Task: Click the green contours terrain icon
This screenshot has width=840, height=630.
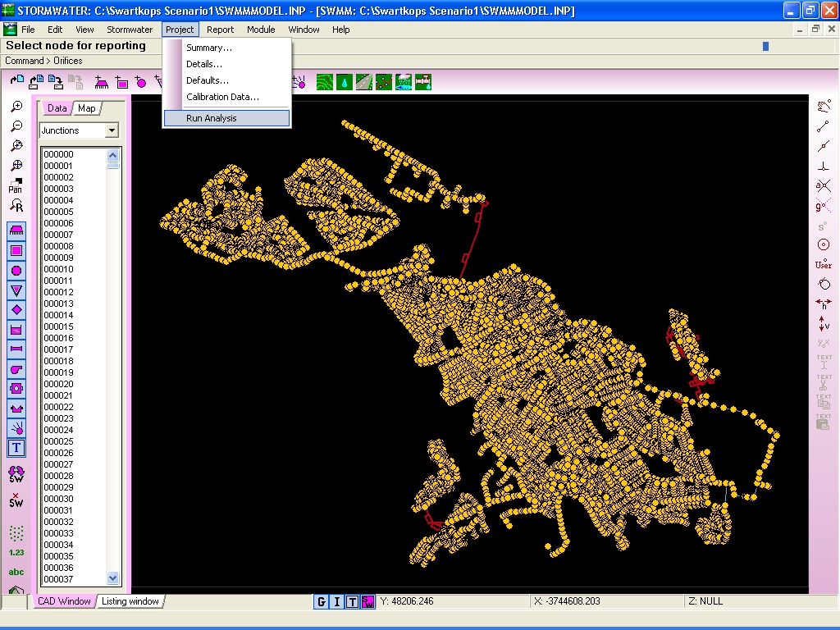Action: click(x=325, y=82)
